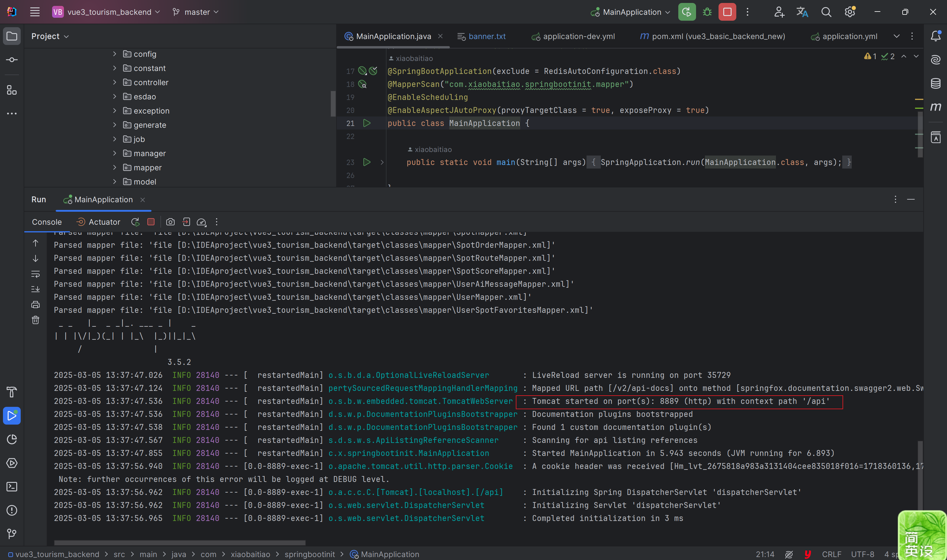Open the Database tool window icon

pos(936,83)
